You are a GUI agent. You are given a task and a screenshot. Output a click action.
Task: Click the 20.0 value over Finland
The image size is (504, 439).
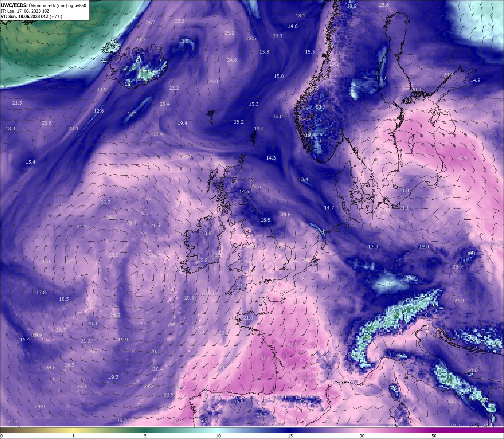click(416, 90)
